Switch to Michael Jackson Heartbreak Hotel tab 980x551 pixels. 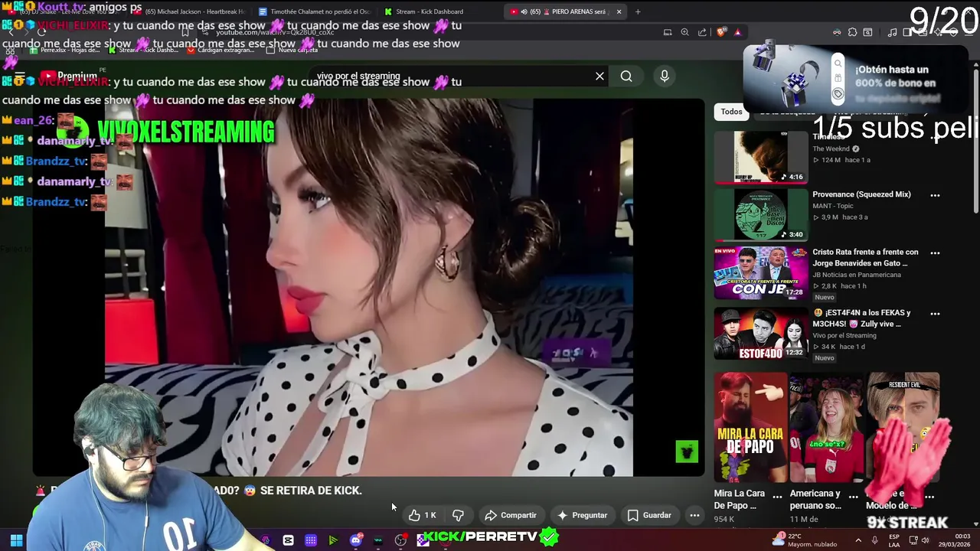pos(188,11)
